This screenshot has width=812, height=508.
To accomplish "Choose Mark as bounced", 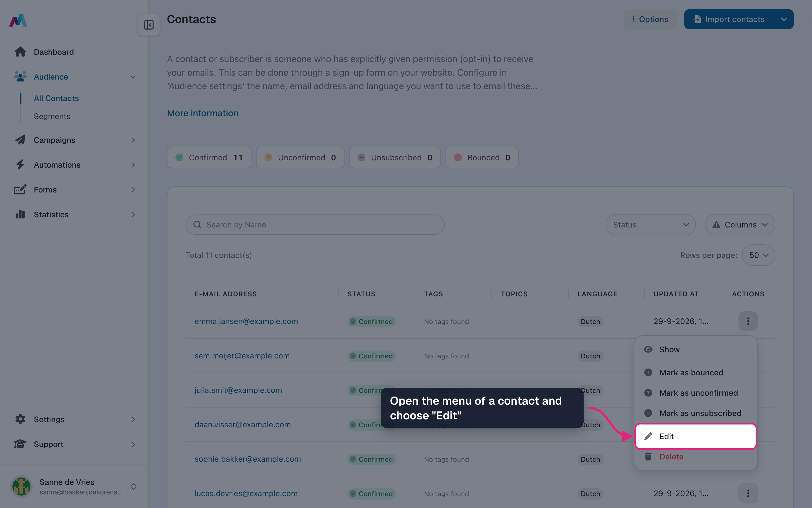I will [x=696, y=373].
